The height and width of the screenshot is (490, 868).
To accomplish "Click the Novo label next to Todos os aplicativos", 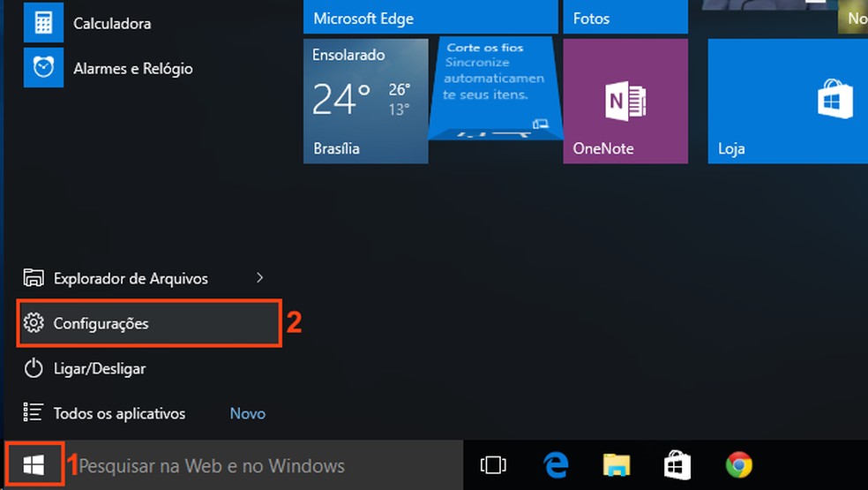I will 248,413.
